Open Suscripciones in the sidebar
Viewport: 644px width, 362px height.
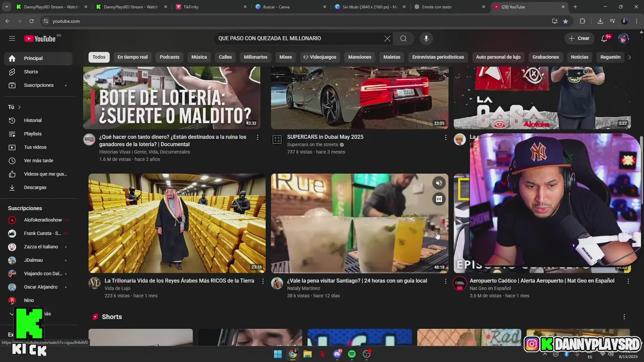coord(38,85)
